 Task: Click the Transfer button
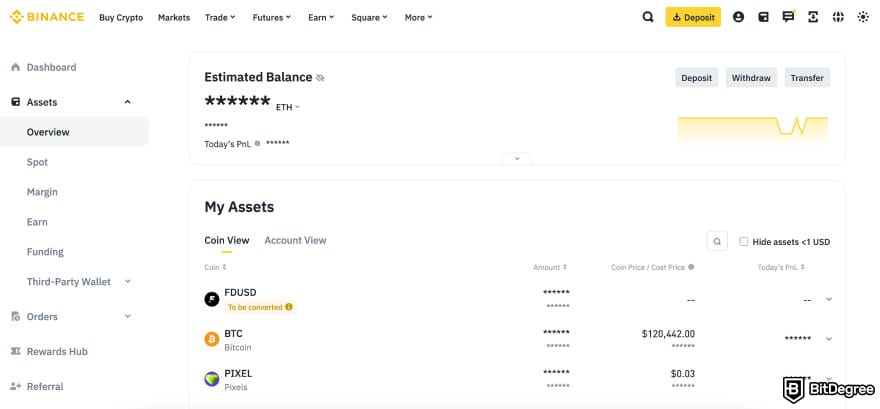tap(807, 78)
